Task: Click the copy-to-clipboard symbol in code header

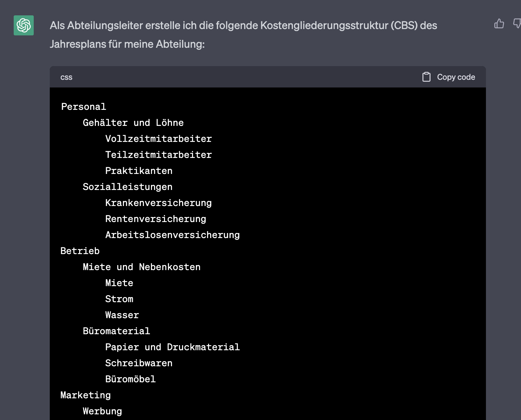Action: (x=426, y=76)
